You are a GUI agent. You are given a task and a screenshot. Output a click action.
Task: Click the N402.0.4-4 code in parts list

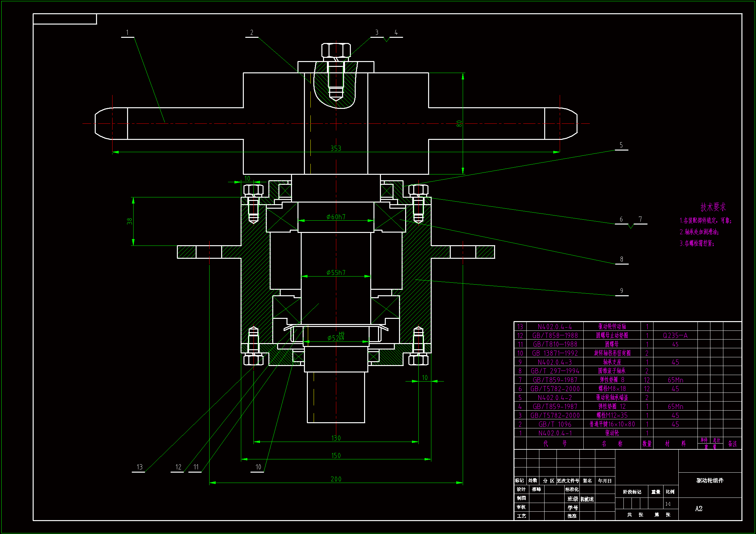coord(555,327)
